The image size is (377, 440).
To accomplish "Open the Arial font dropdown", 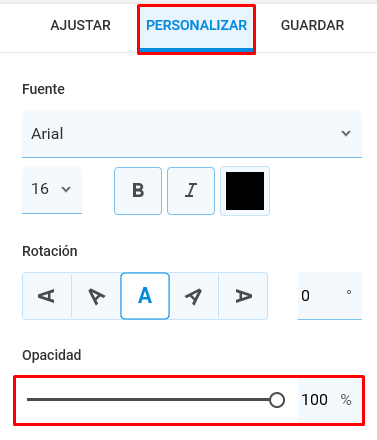I will 192,134.
